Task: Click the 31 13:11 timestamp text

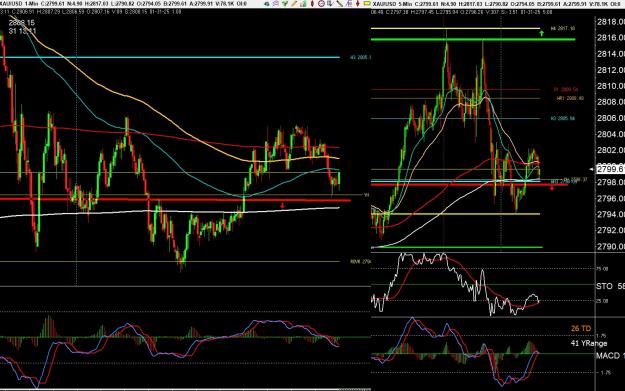Action: pos(22,31)
